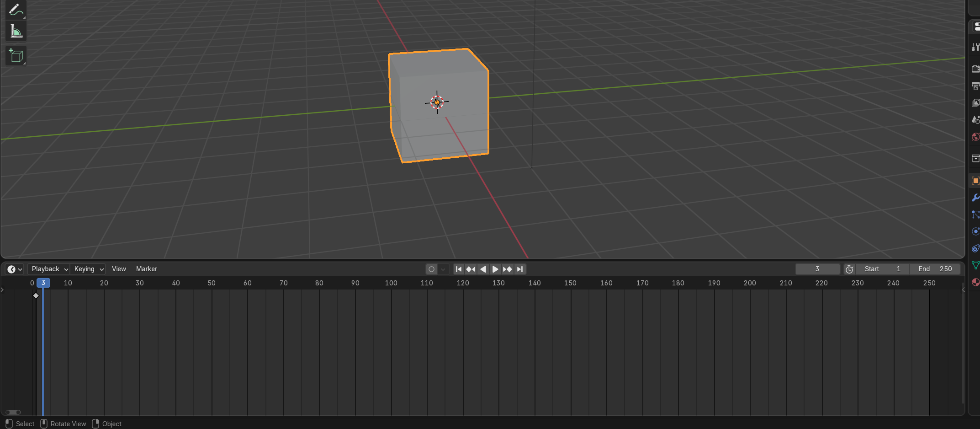The height and width of the screenshot is (429, 980).
Task: Open the View Layer properties tab
Action: (x=975, y=102)
